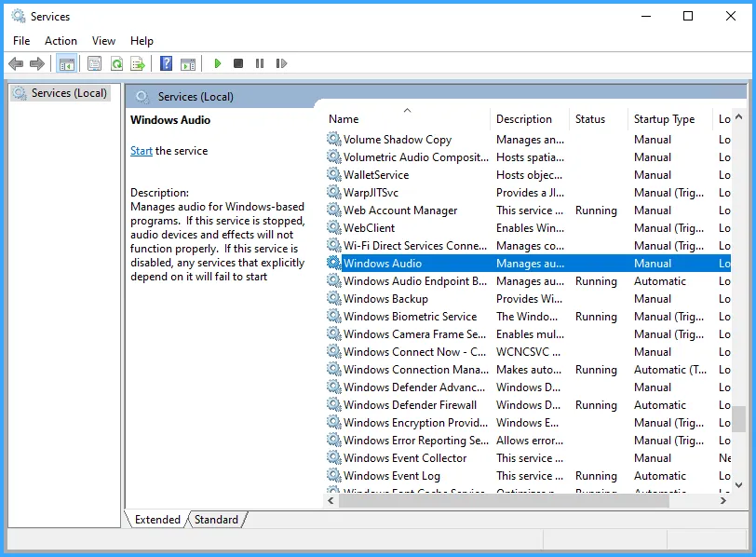This screenshot has width=756, height=557.
Task: Switch to the Extended tab
Action: [156, 519]
